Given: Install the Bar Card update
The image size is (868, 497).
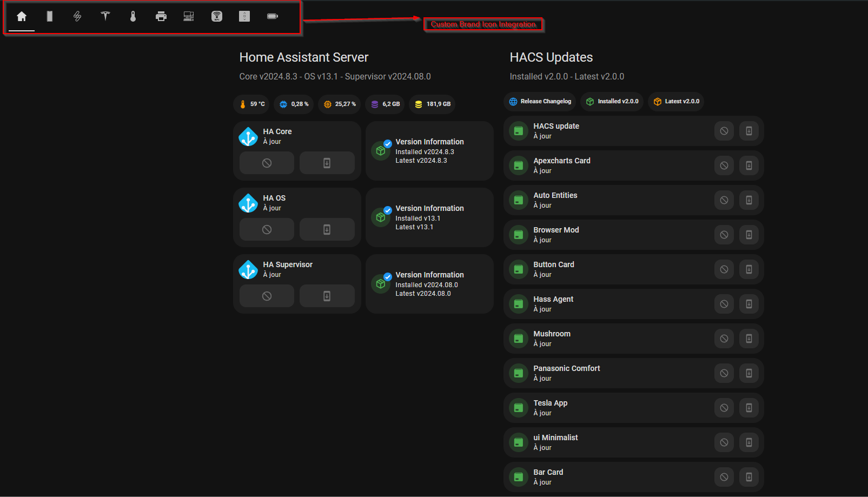Looking at the screenshot, I should coord(749,477).
